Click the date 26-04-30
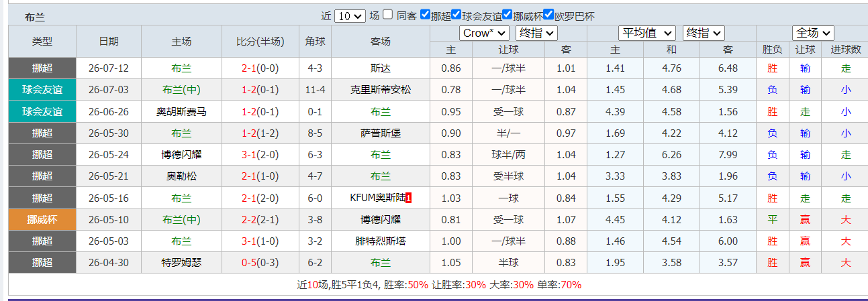The height and width of the screenshot is (301, 868). (109, 263)
